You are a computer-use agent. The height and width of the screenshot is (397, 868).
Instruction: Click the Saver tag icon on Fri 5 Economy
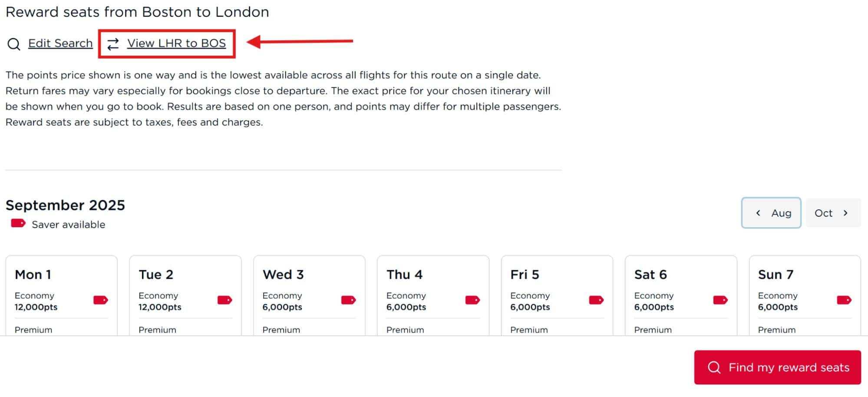596,300
